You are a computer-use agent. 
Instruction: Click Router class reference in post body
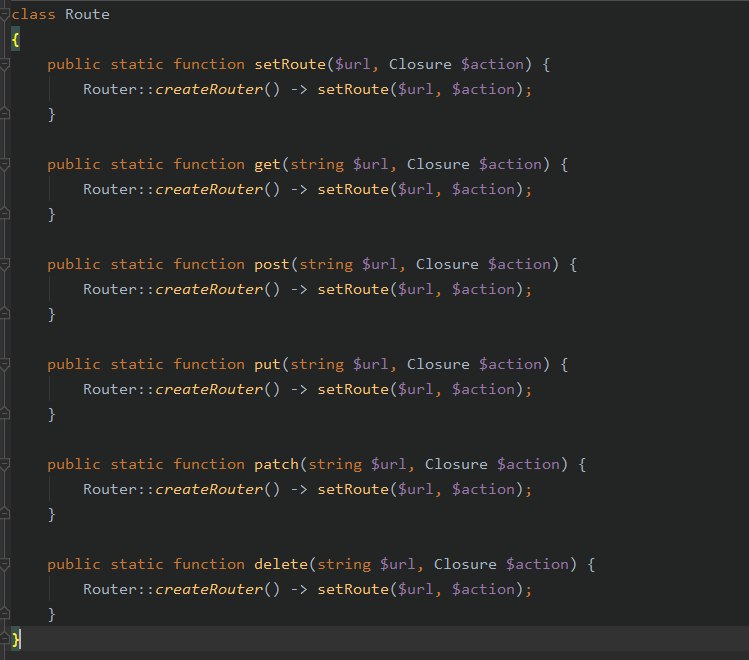coord(110,289)
